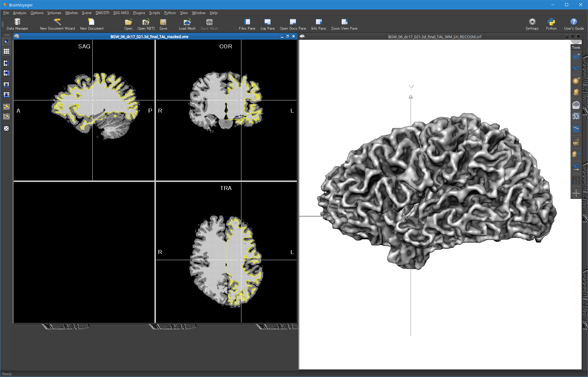The height and width of the screenshot is (377, 588).
Task: Click upper yellow overlay map sidebar icon
Action: pyautogui.click(x=6, y=106)
